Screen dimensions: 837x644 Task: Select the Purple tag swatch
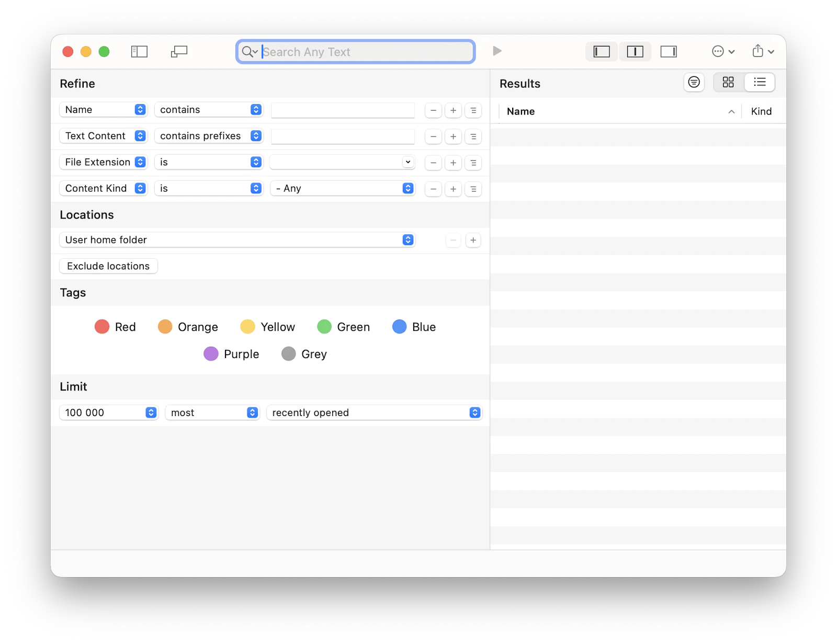pos(211,354)
